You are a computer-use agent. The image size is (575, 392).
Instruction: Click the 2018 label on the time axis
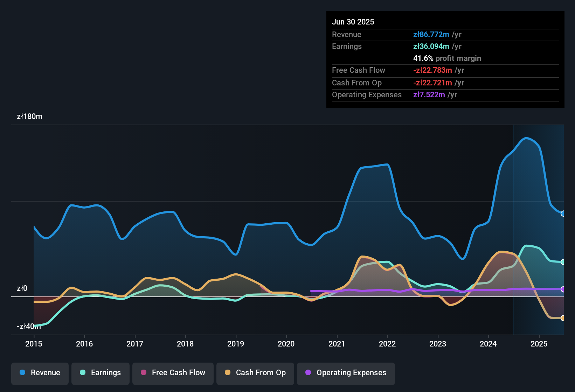(x=185, y=344)
